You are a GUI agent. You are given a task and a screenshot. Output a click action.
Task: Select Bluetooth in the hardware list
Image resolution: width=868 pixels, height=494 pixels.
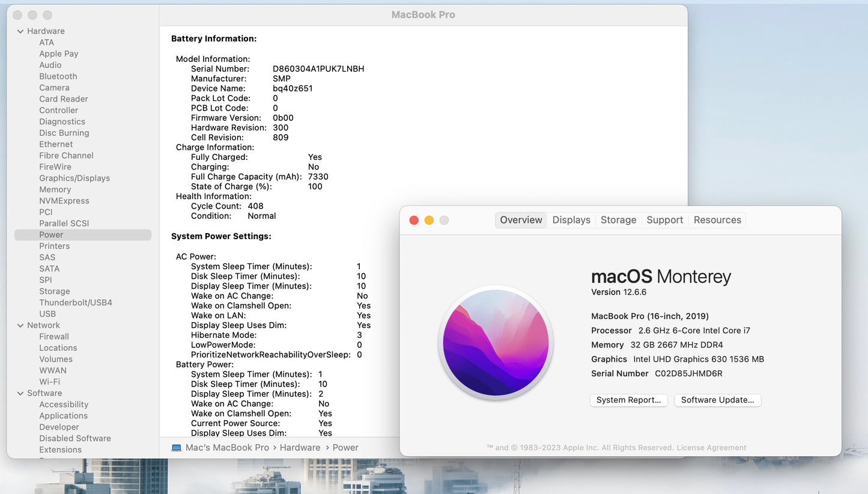[x=58, y=76]
